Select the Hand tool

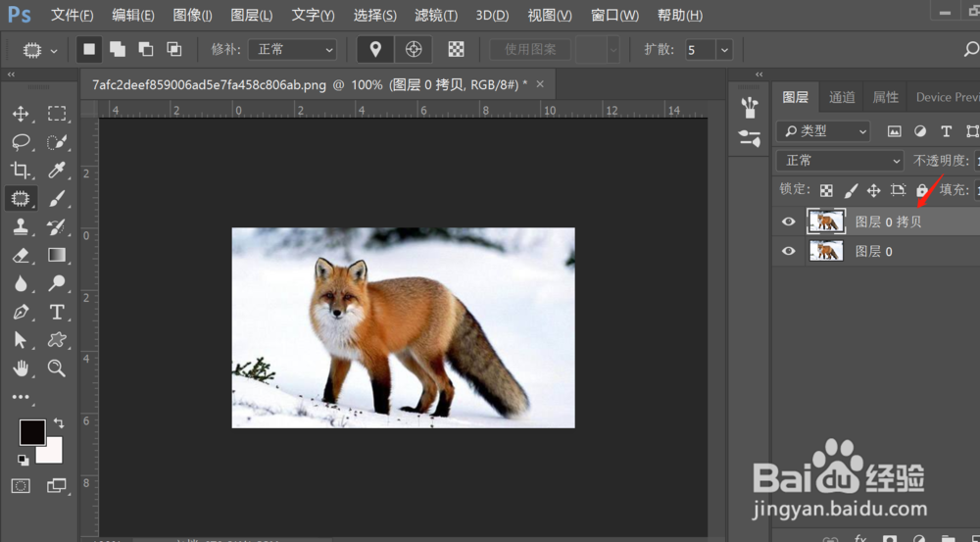21,369
